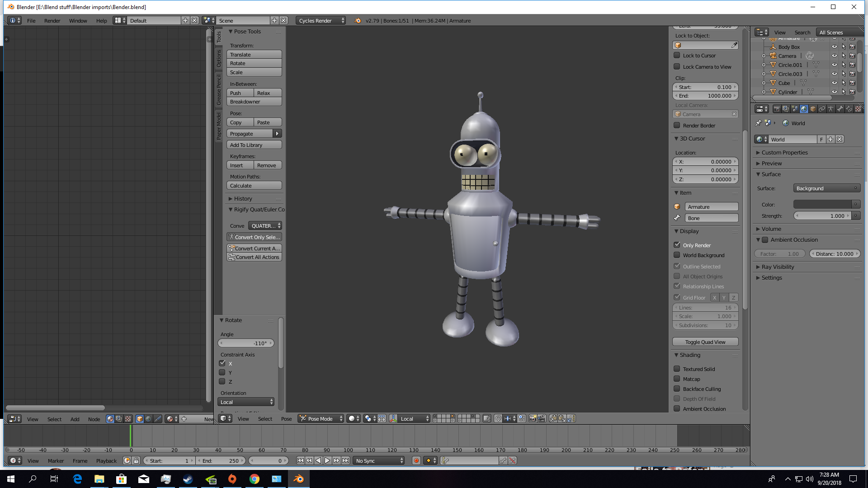Enable the Y constraint axis checkbox
The width and height of the screenshot is (868, 488).
pos(222,373)
